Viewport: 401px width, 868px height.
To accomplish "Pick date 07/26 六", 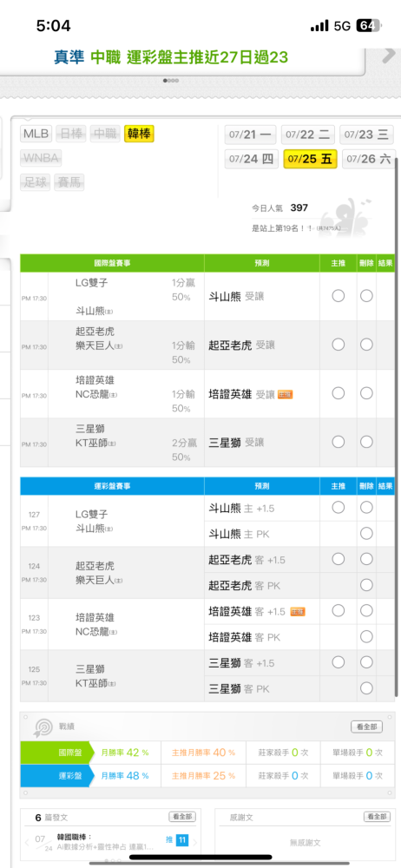I will coord(368,159).
